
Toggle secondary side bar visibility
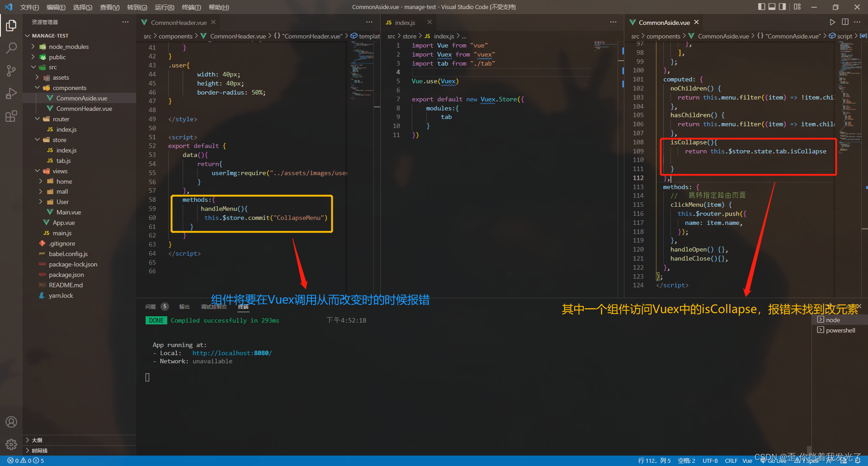click(783, 7)
